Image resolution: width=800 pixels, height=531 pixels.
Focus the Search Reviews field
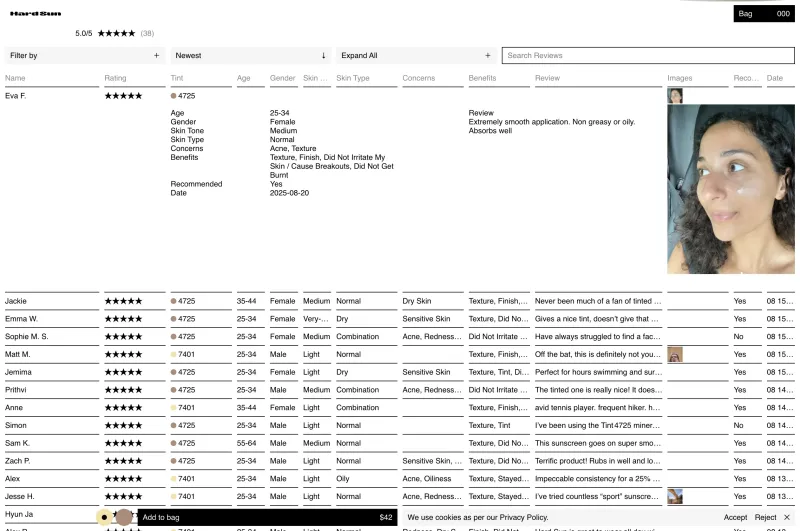click(x=648, y=56)
